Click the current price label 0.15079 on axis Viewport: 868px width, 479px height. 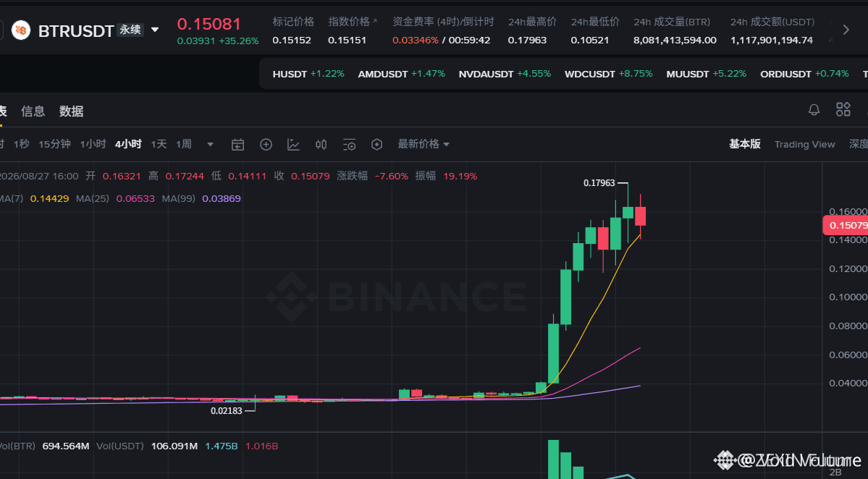pyautogui.click(x=846, y=225)
